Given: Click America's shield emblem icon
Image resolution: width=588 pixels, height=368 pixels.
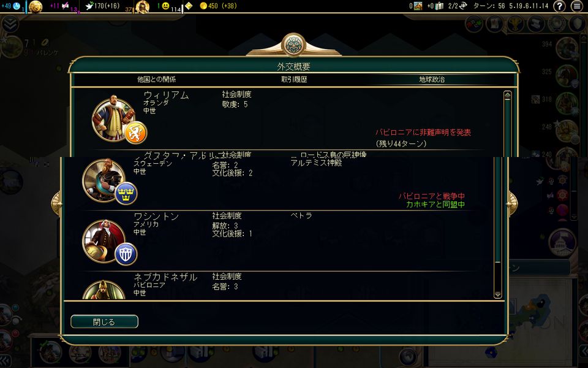Looking at the screenshot, I should [126, 254].
